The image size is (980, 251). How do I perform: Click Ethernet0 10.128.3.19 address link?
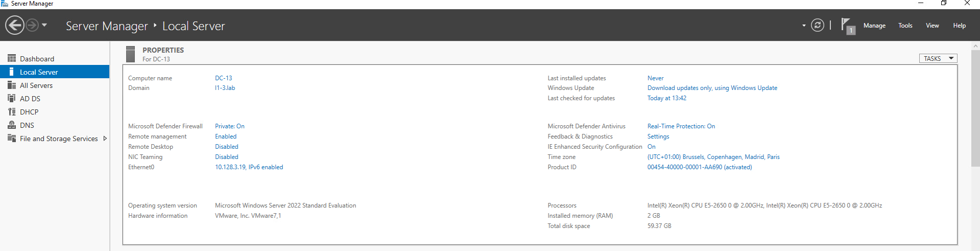249,167
